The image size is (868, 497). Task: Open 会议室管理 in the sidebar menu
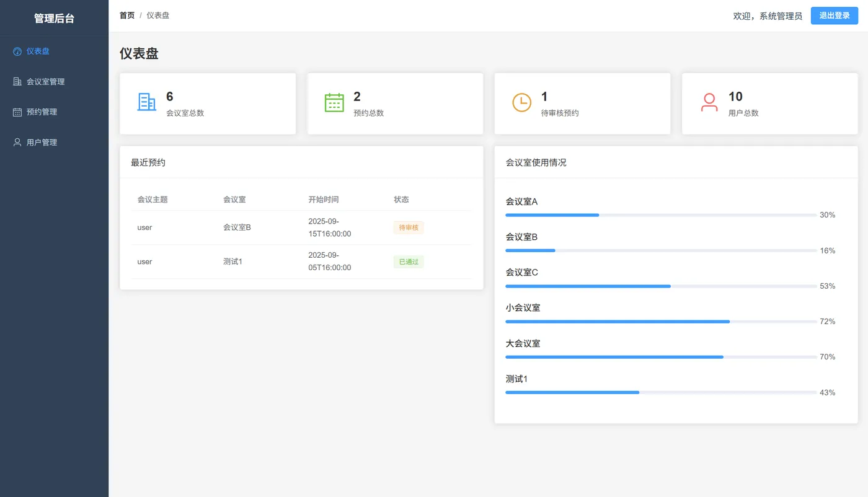(54, 82)
